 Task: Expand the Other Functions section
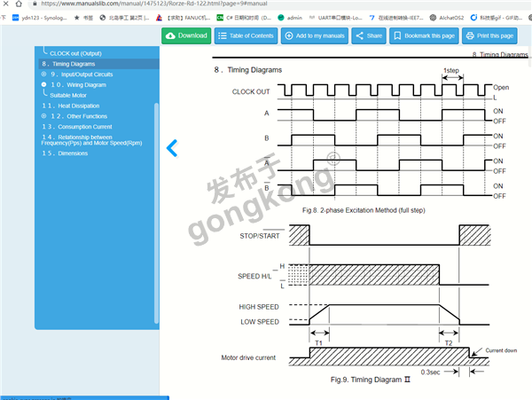pos(43,116)
